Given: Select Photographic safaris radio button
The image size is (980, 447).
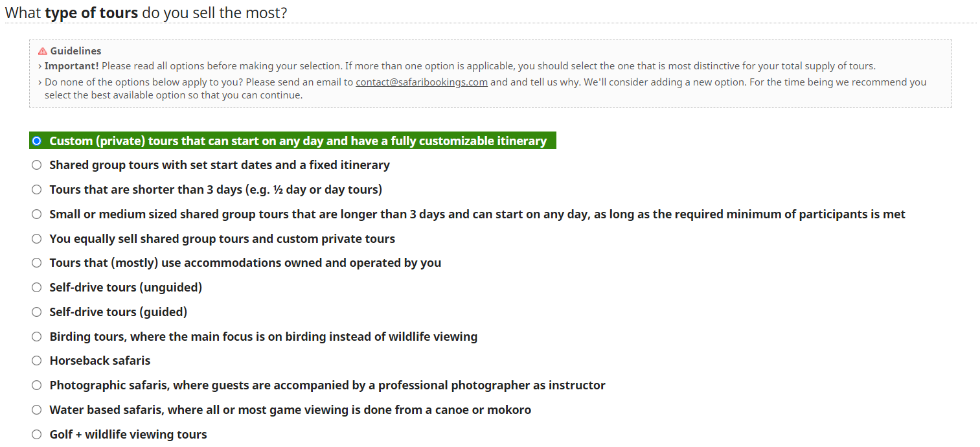Looking at the screenshot, I should [x=37, y=385].
